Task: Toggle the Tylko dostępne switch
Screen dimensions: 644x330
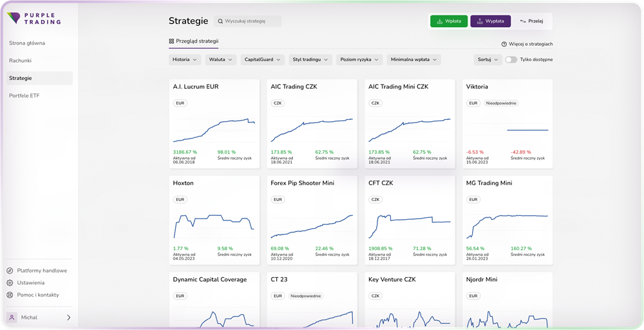Action: (x=511, y=59)
